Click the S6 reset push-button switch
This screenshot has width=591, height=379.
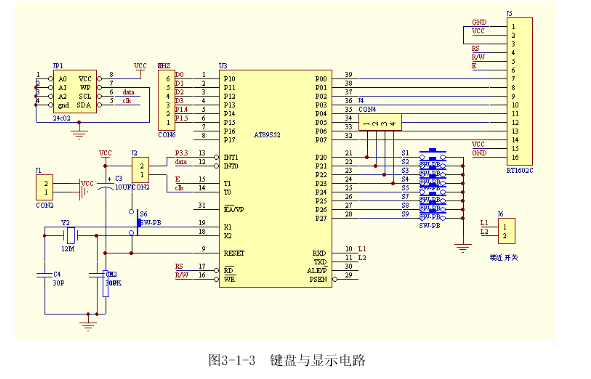(x=135, y=223)
